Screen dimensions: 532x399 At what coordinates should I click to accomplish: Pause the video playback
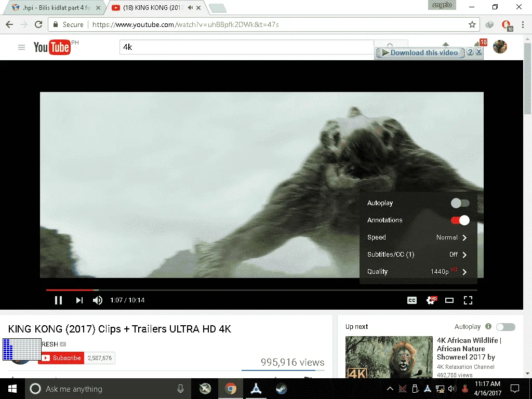coord(58,300)
